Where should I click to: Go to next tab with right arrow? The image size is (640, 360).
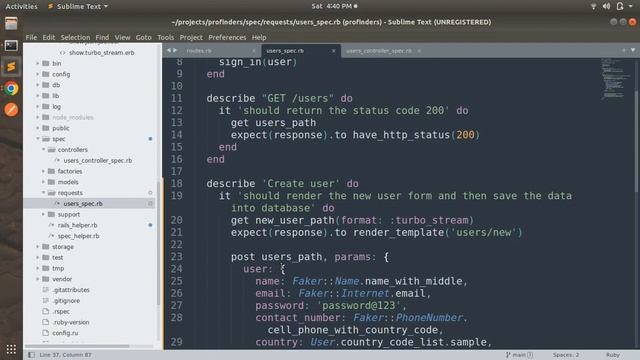click(x=175, y=50)
